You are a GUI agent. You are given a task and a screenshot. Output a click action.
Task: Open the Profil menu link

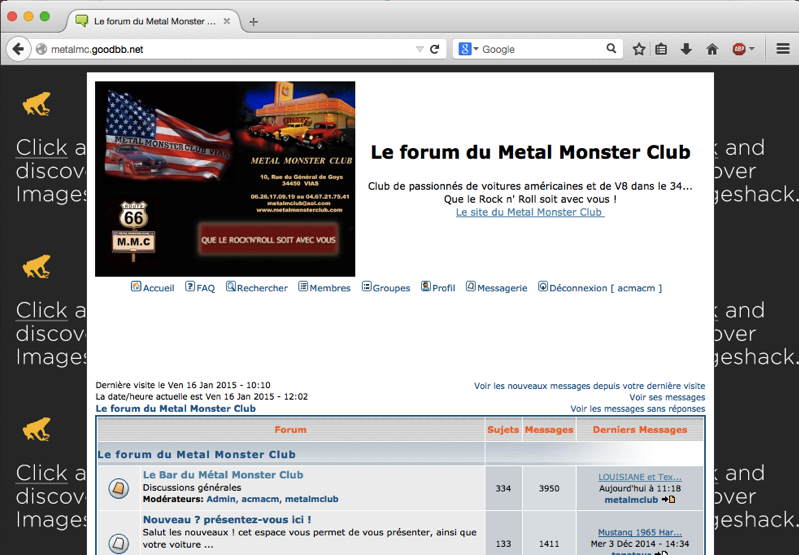point(443,288)
